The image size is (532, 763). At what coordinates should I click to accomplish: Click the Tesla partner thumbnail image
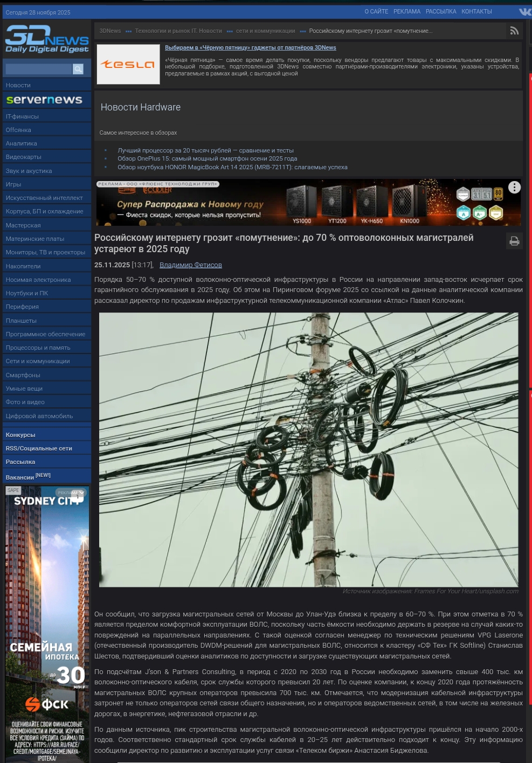128,64
